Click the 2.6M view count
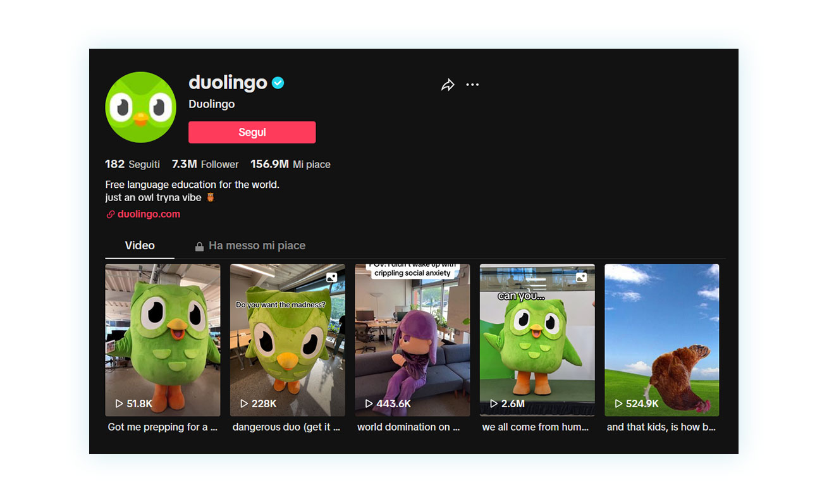Screen dimensions: 822x504 pyautogui.click(x=513, y=403)
